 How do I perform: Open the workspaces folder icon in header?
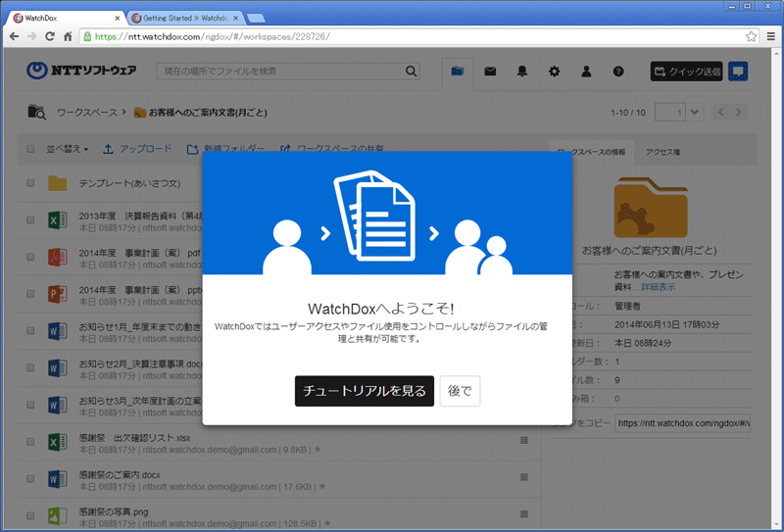tap(458, 72)
